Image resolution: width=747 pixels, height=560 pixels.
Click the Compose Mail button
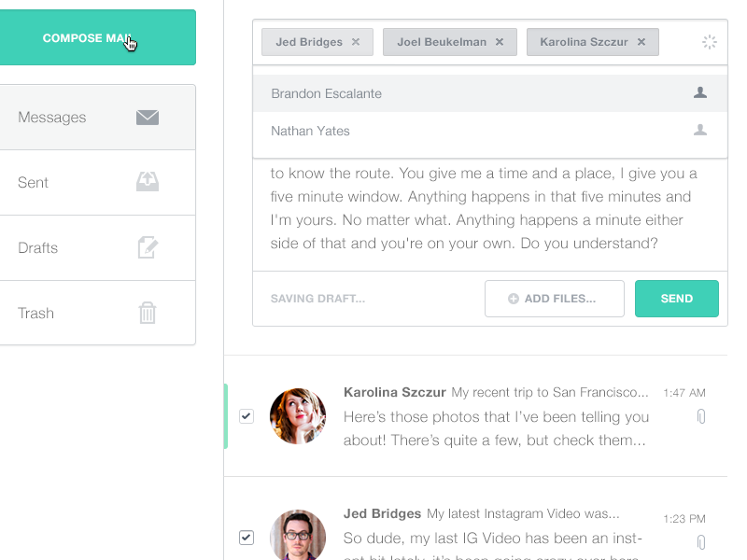[98, 37]
